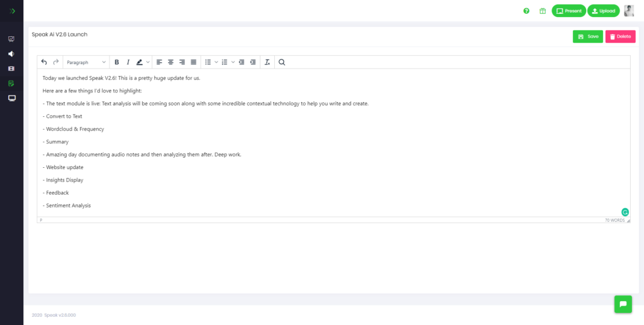Click the line 'Here are a few things'

pos(92,91)
